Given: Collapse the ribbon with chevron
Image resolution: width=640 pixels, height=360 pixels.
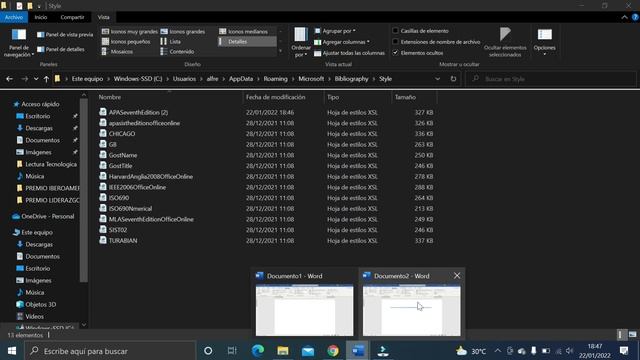Looking at the screenshot, I should [624, 17].
